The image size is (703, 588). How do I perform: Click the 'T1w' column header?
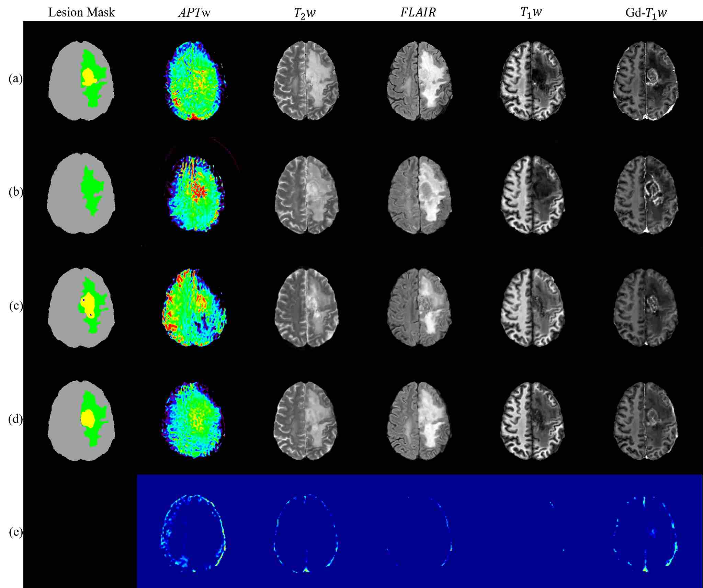(531, 13)
